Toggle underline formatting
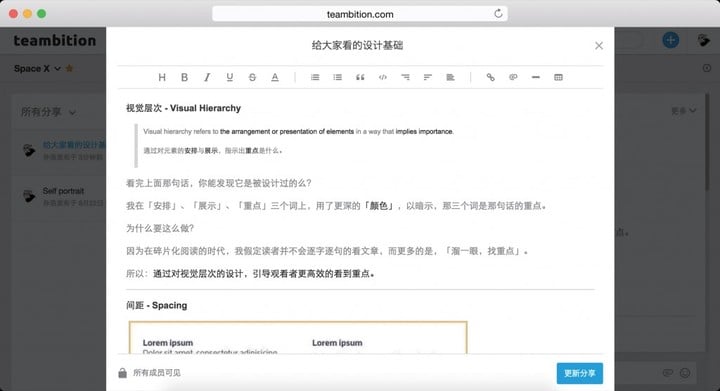 point(230,77)
